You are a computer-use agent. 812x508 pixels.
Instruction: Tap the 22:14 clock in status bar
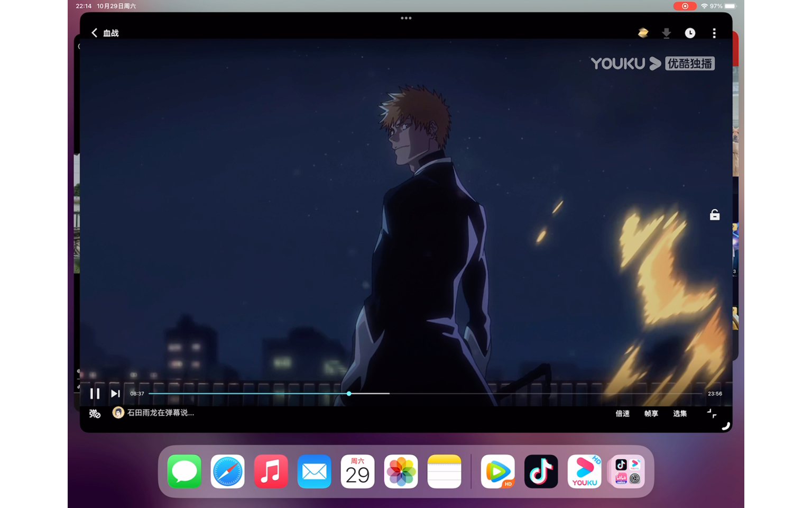pyautogui.click(x=84, y=6)
